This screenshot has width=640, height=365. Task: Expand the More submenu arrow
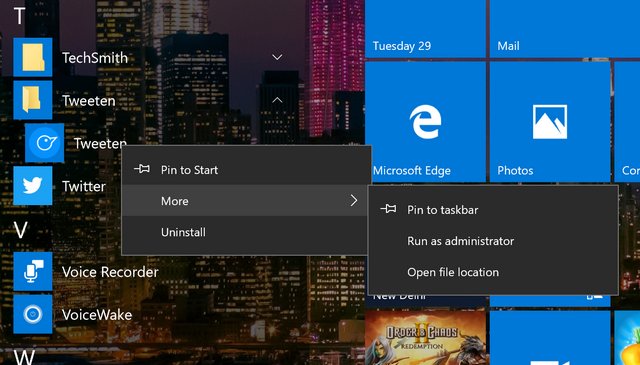(353, 200)
